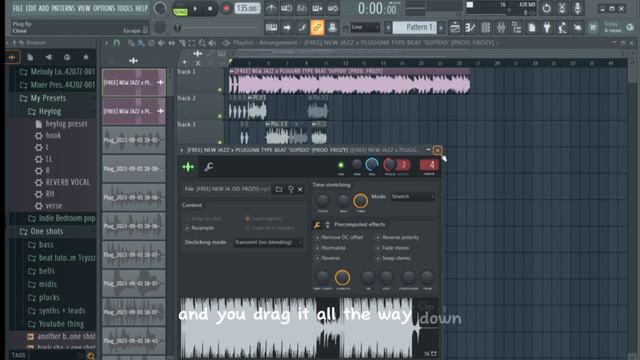The image size is (640, 360).
Task: Click the microphone icon in top bar
Action: 577,8
